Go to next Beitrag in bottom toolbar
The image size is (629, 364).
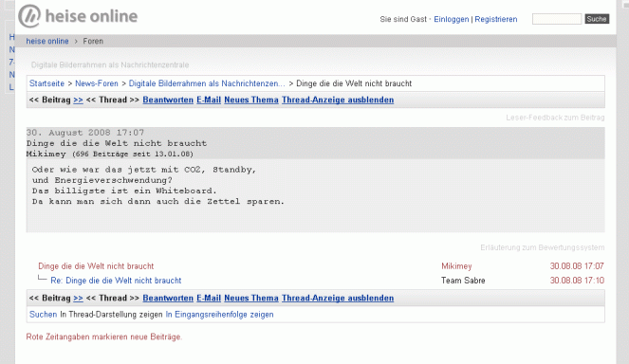coord(78,299)
